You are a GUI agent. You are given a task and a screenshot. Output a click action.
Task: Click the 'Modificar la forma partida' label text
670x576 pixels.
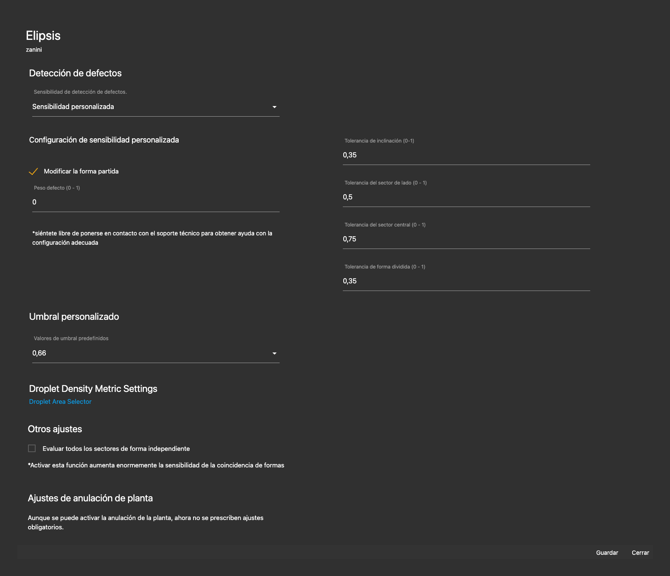pos(81,172)
